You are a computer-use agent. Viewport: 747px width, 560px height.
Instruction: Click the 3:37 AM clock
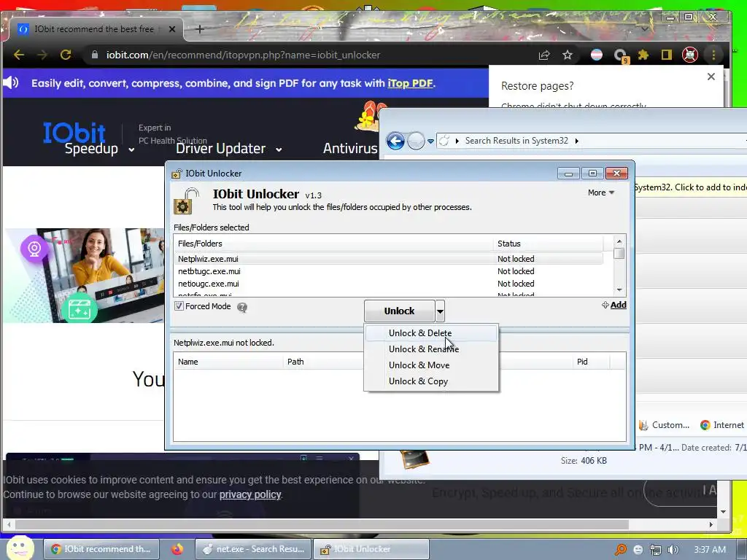pos(710,550)
